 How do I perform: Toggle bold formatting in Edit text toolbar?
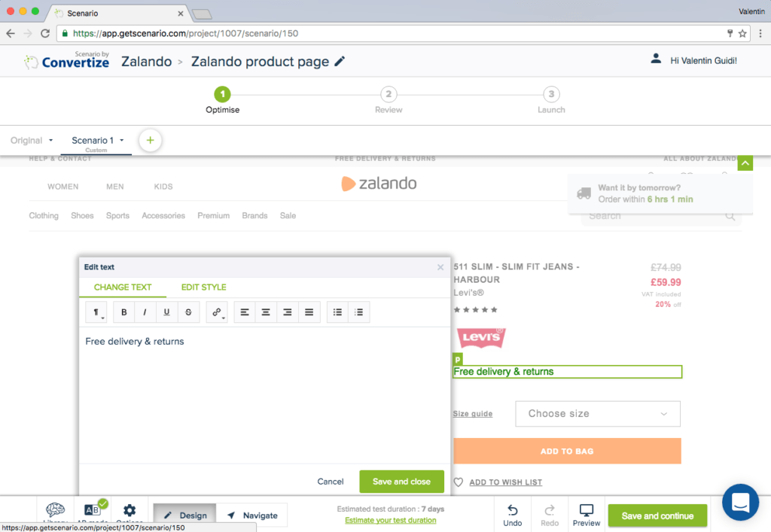click(x=124, y=312)
